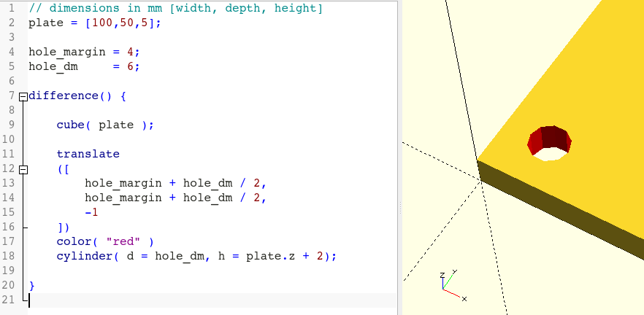Click 'cube( plate );' on line 9
The width and height of the screenshot is (644, 315).
click(105, 125)
